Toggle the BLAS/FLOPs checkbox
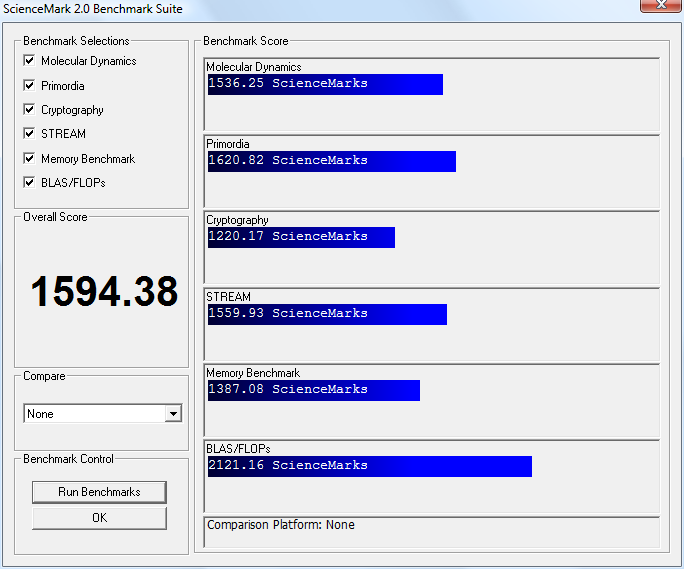This screenshot has height=569, width=684. (x=29, y=182)
